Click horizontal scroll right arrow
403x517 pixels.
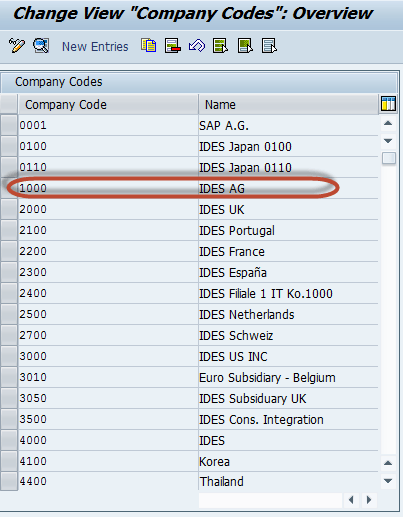[x=369, y=500]
